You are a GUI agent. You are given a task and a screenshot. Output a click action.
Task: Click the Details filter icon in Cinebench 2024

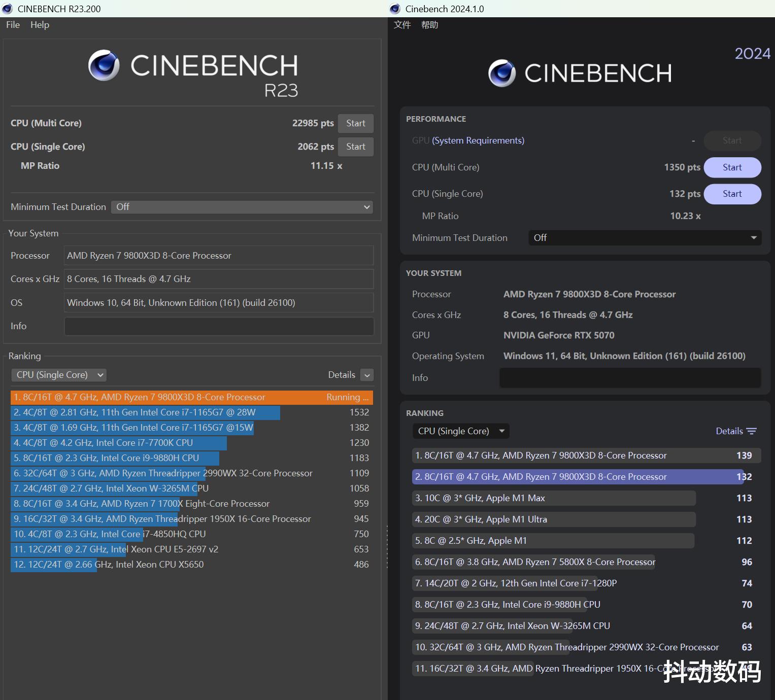pos(752,431)
